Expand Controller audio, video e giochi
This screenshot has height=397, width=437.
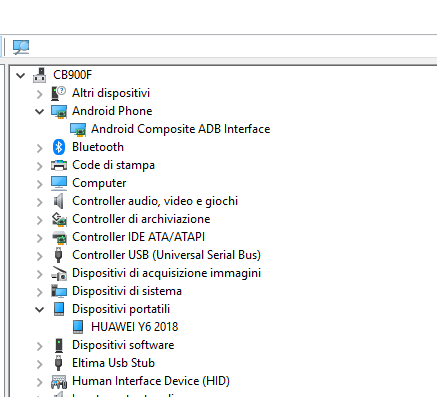pos(40,202)
